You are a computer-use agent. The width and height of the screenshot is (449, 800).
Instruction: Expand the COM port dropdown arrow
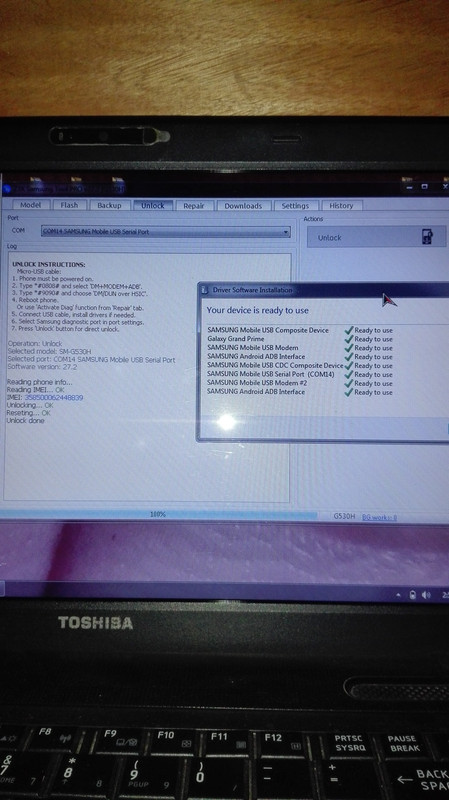pos(286,232)
